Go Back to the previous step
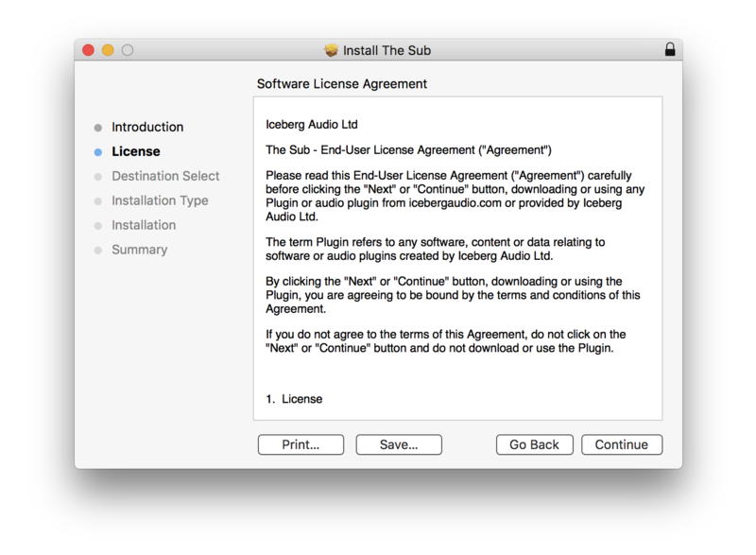The height and width of the screenshot is (555, 756). [534, 444]
